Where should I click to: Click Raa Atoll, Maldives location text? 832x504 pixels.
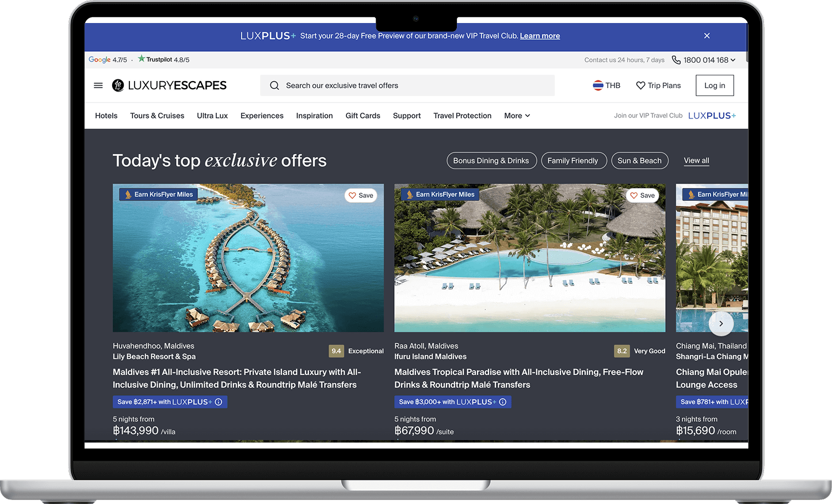[426, 346]
